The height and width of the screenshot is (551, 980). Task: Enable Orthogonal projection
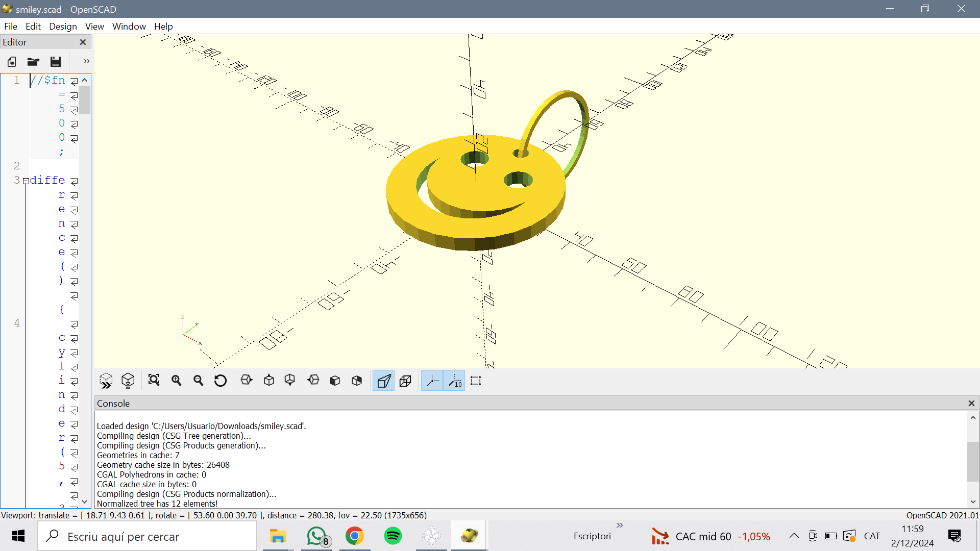[406, 381]
